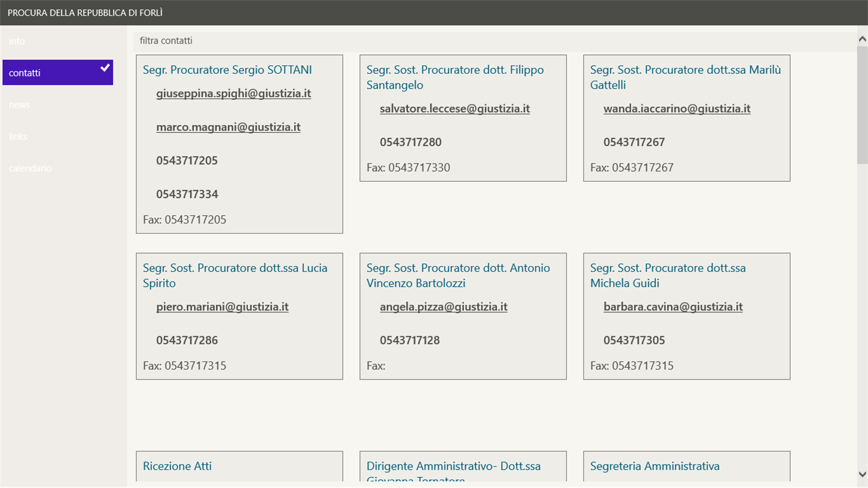Open the info section in sidebar
The image size is (868, 488).
(57, 41)
